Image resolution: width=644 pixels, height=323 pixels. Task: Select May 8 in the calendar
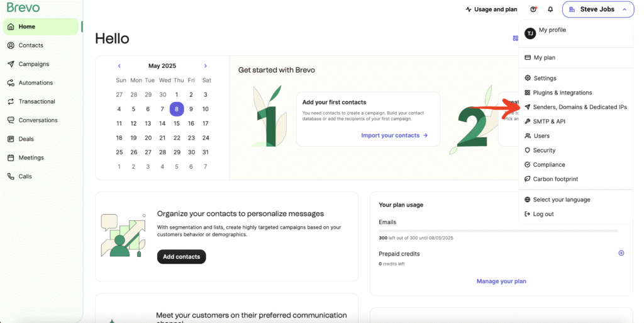(177, 109)
